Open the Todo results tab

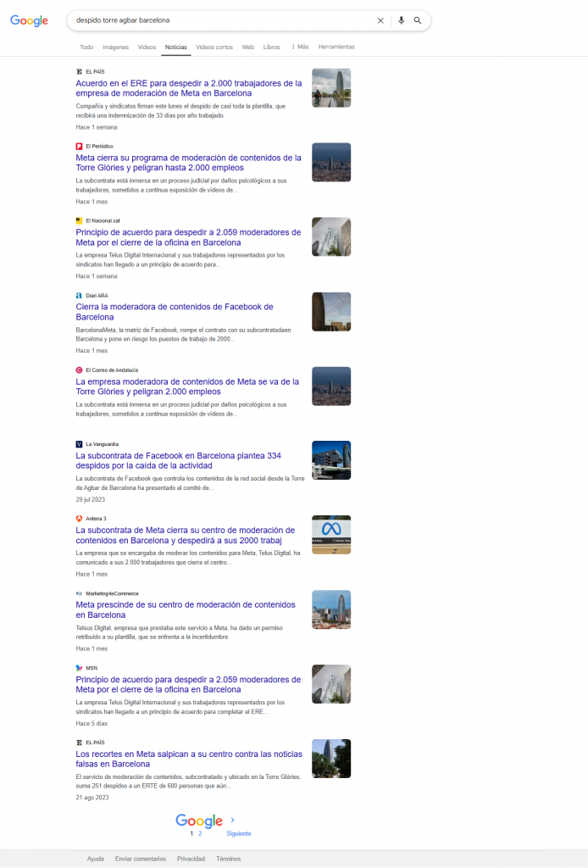pos(86,47)
